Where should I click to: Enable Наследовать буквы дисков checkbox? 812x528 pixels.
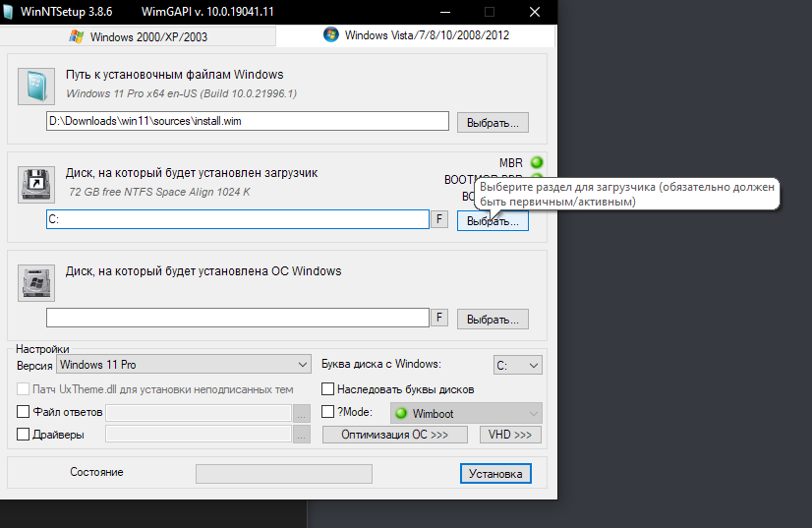(327, 389)
